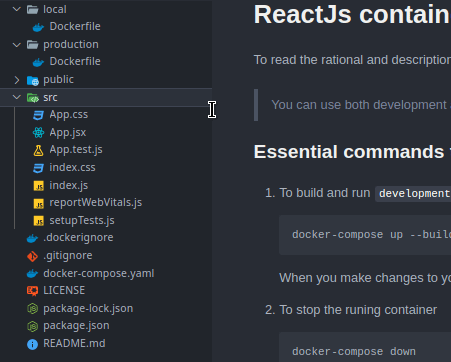451x362 pixels.
Task: Click the certificate icon beside LICENSE
Action: pos(32,291)
